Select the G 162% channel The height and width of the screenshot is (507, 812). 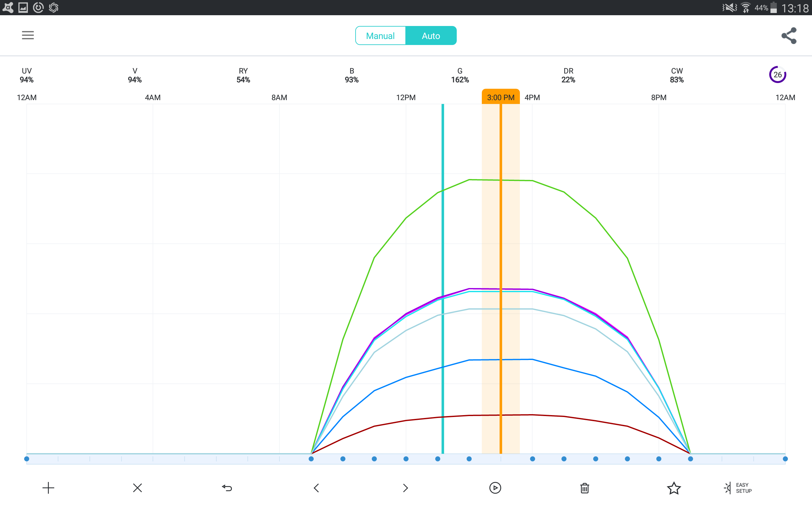(460, 75)
